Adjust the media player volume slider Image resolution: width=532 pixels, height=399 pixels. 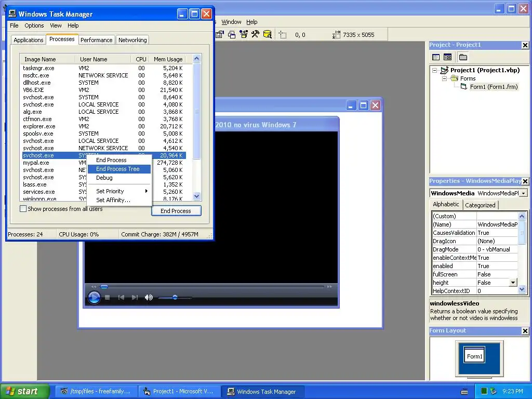pos(175,298)
